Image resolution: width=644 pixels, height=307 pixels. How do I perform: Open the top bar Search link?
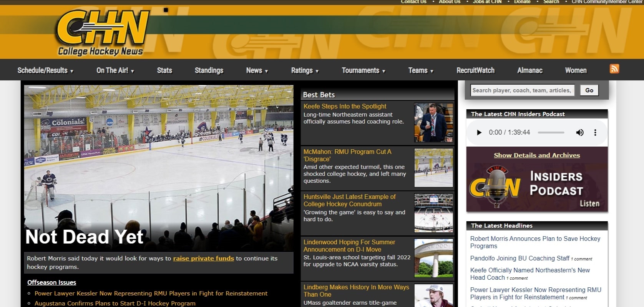[x=551, y=2]
